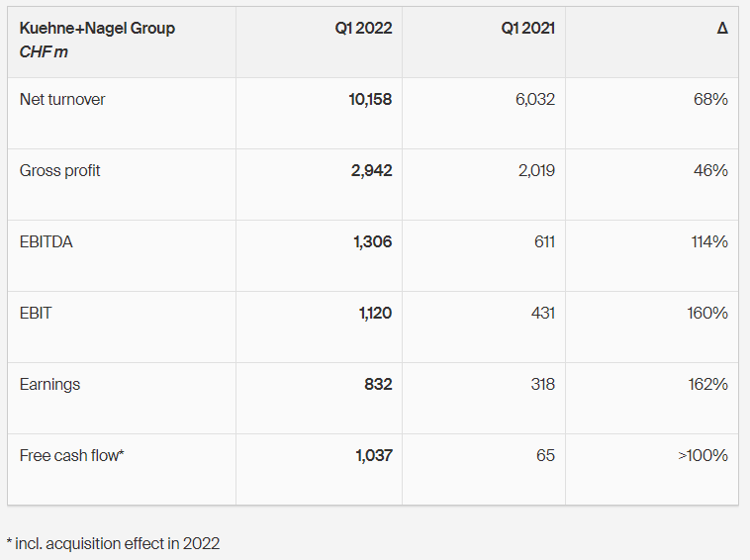
Task: Select the 10,158 net turnover value
Action: click(x=370, y=100)
